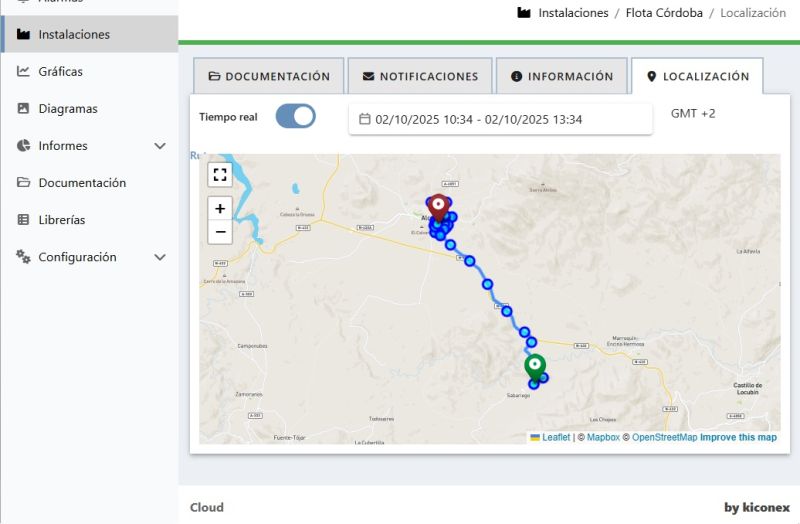This screenshot has width=800, height=524.
Task: Open the OpenStreetMap attribution link
Action: 664,437
